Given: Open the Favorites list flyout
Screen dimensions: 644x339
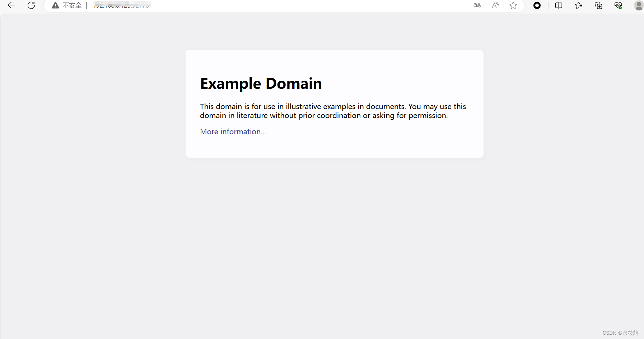Looking at the screenshot, I should [578, 5].
